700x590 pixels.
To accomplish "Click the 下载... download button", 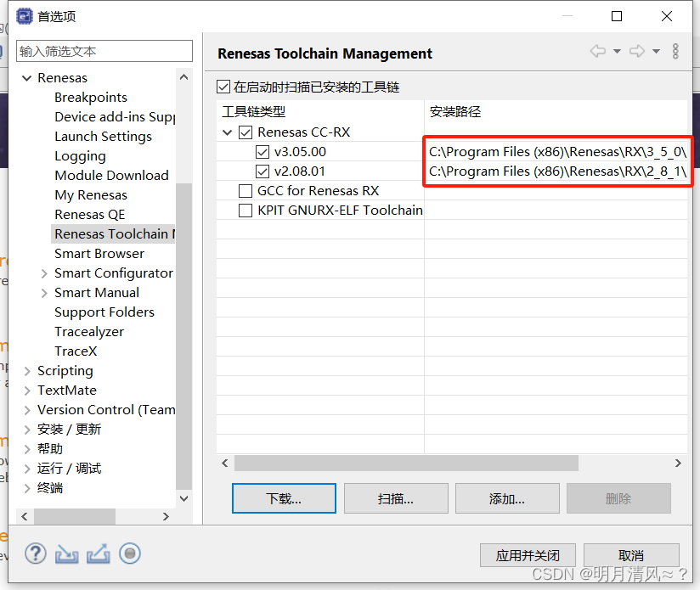I will pyautogui.click(x=284, y=498).
